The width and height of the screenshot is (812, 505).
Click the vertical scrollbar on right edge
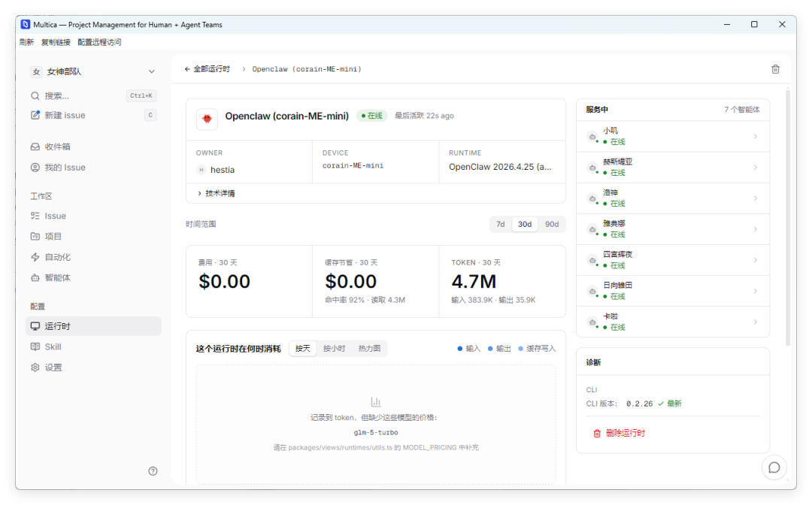(x=788, y=217)
